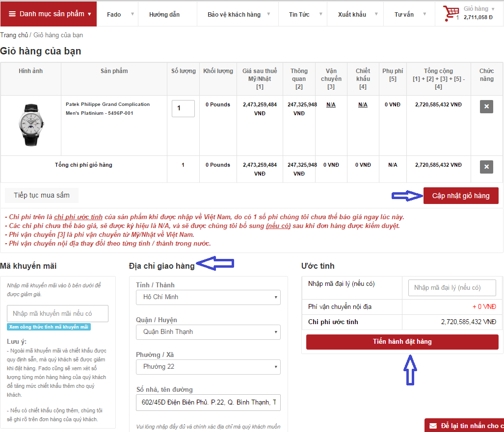Focus the Nhập mã khuyến mãi input field
Screen dimensions: 504x432
coord(57,313)
